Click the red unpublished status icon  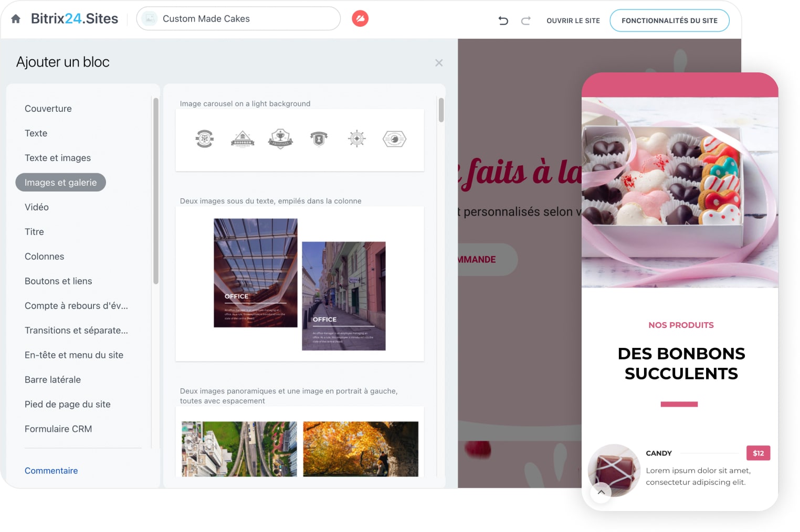point(360,19)
